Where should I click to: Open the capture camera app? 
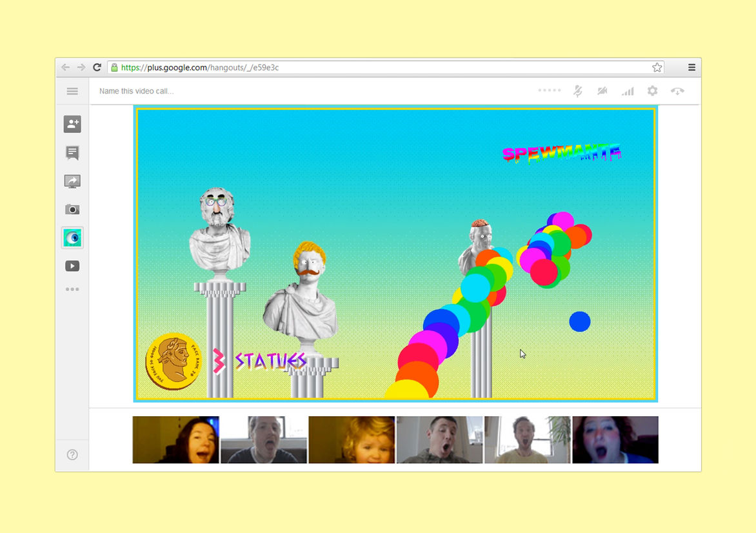(72, 210)
